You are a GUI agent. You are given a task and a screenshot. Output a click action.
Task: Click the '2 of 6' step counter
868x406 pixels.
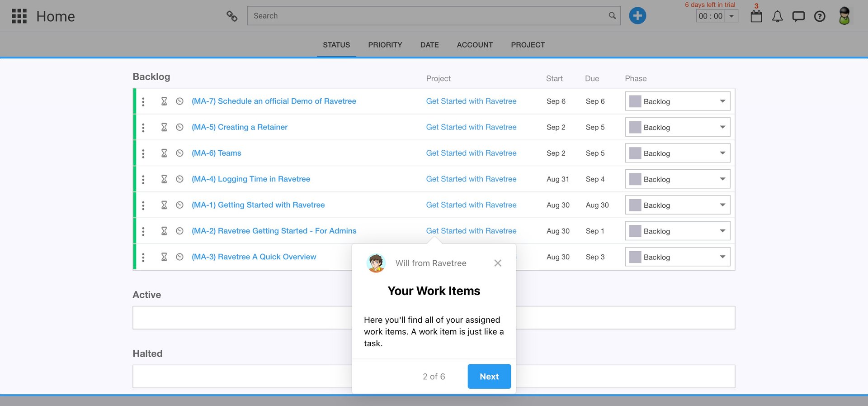click(434, 377)
